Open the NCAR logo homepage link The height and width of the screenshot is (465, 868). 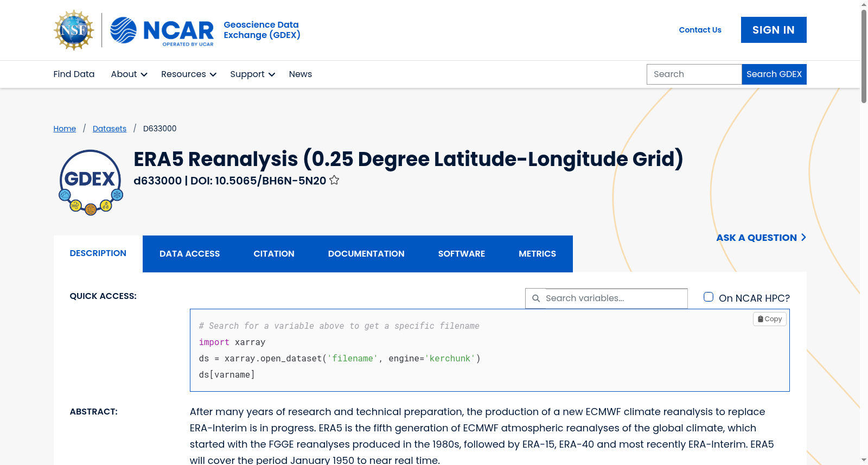click(162, 30)
